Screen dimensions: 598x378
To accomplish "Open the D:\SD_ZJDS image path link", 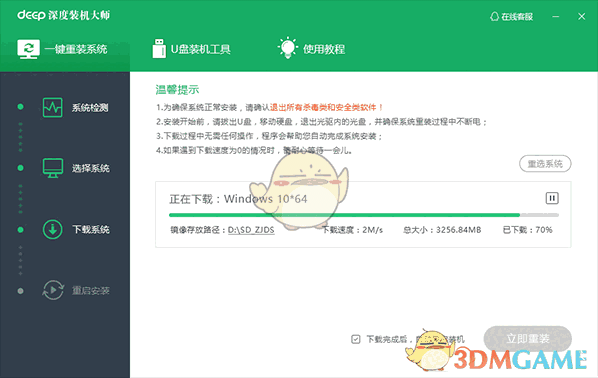I will (x=251, y=230).
